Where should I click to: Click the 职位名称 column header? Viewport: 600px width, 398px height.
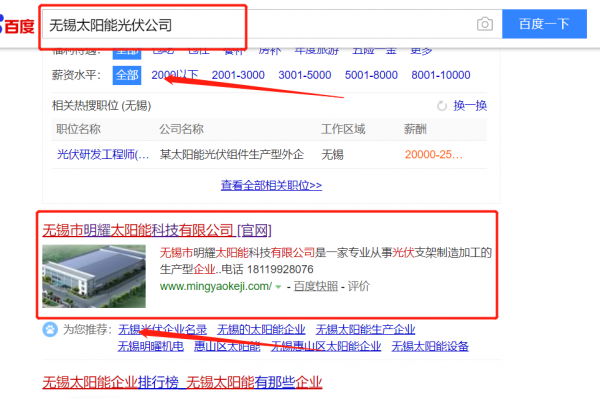78,129
